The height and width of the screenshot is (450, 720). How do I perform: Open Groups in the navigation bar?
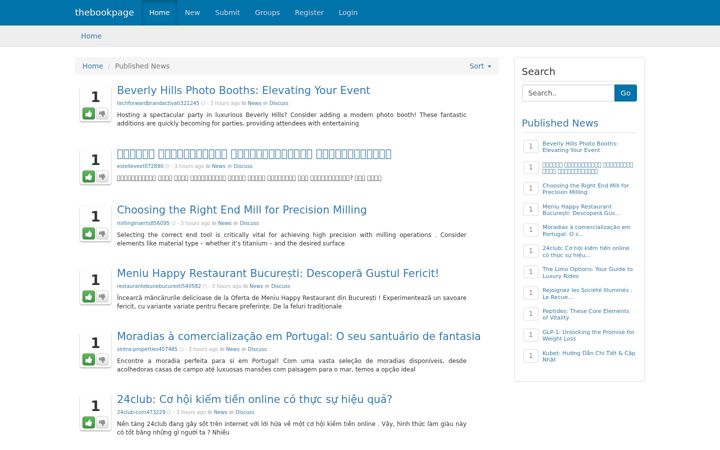267,12
